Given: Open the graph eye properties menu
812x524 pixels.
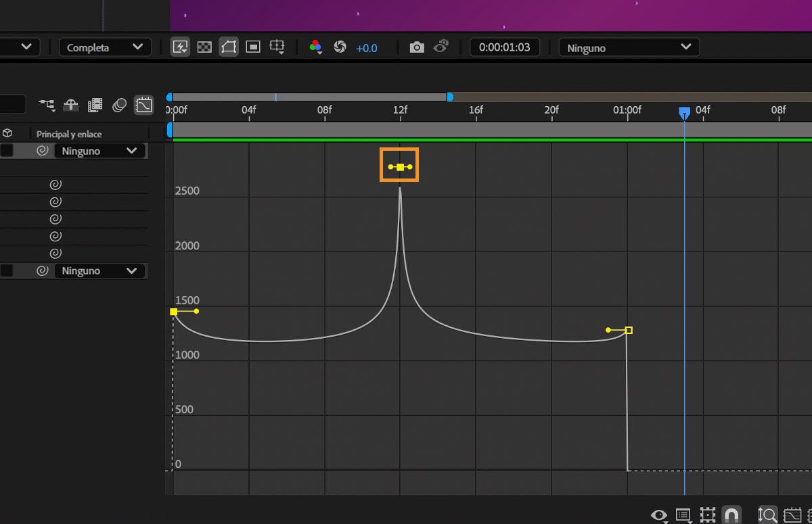Looking at the screenshot, I should (x=658, y=515).
